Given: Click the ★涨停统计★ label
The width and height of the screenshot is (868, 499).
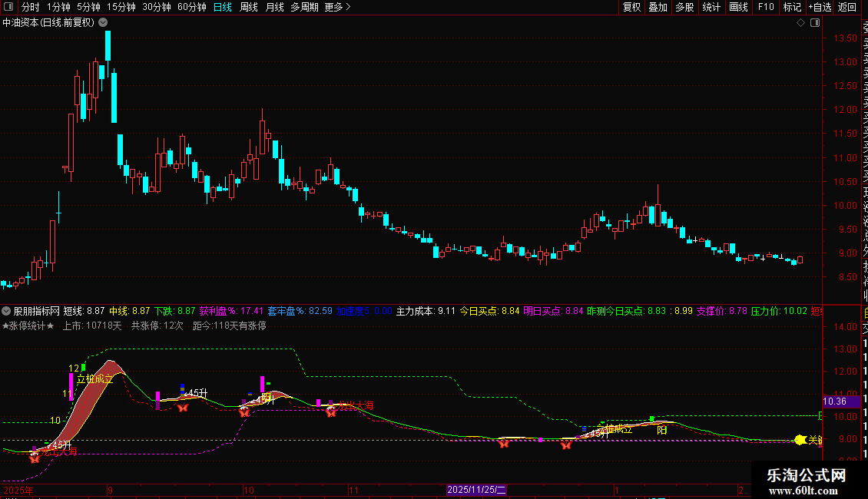Looking at the screenshot, I should click(28, 326).
